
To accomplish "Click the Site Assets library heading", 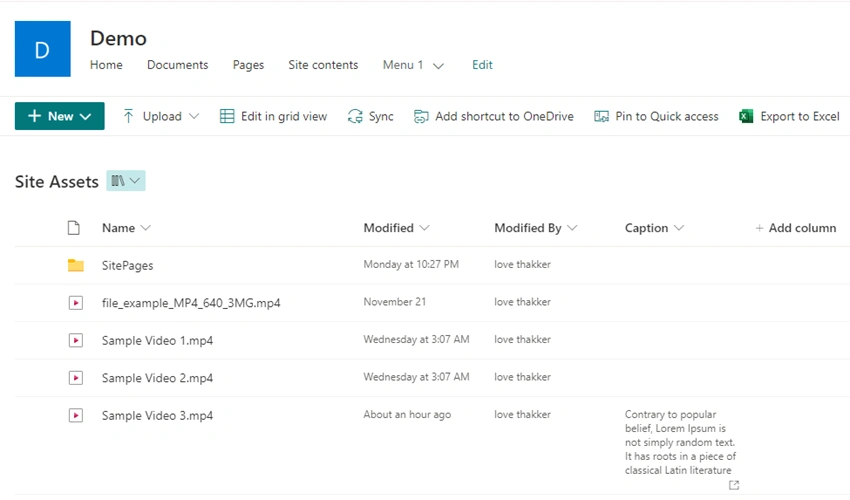I will tap(57, 182).
